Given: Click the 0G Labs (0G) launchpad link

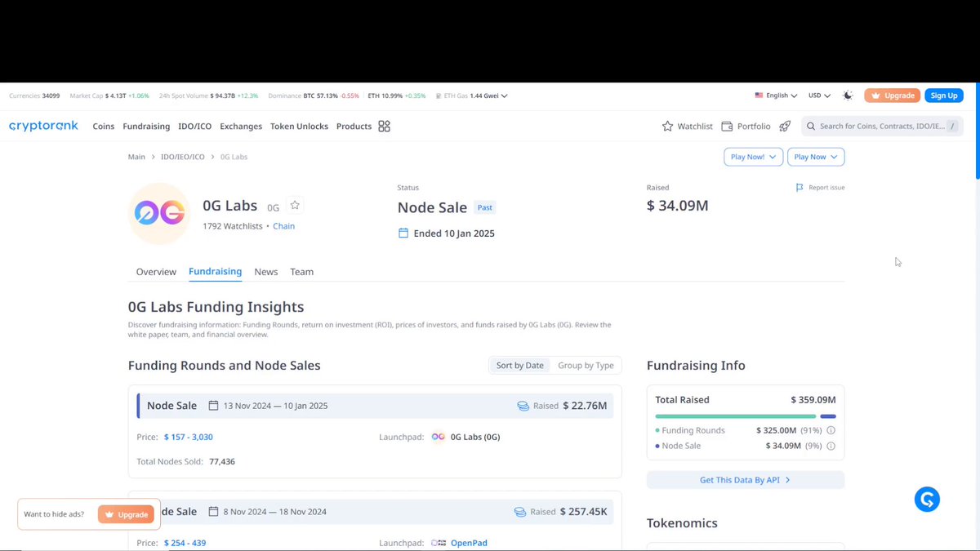Looking at the screenshot, I should (x=475, y=437).
